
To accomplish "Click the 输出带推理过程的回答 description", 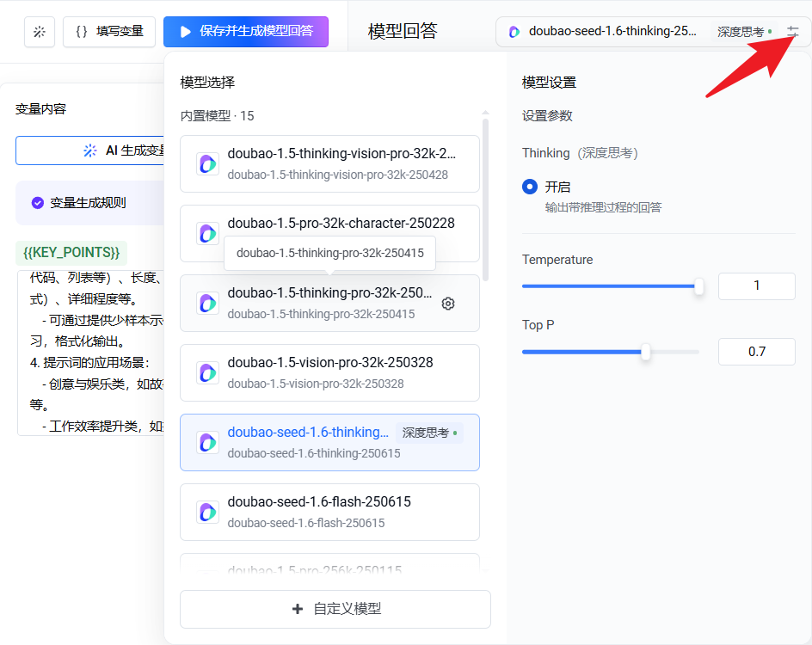I will click(x=603, y=207).
